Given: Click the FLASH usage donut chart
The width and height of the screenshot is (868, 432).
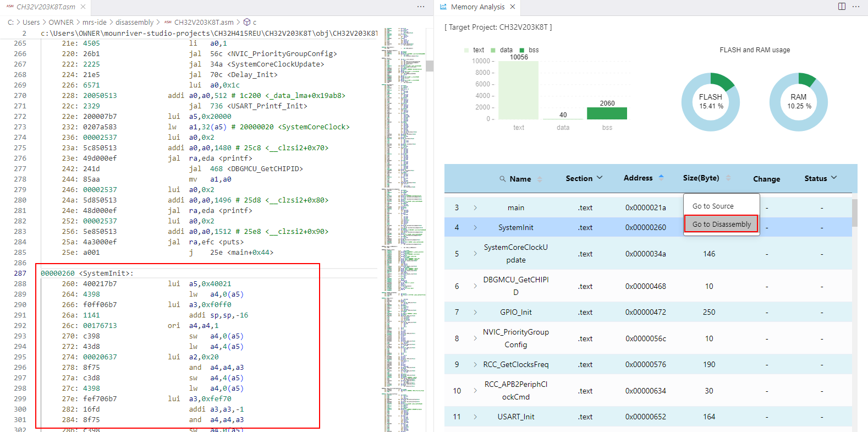Looking at the screenshot, I should tap(711, 102).
